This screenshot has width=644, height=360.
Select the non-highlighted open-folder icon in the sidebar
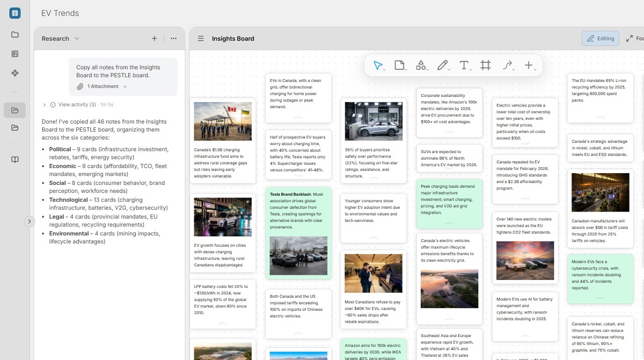[x=15, y=128]
